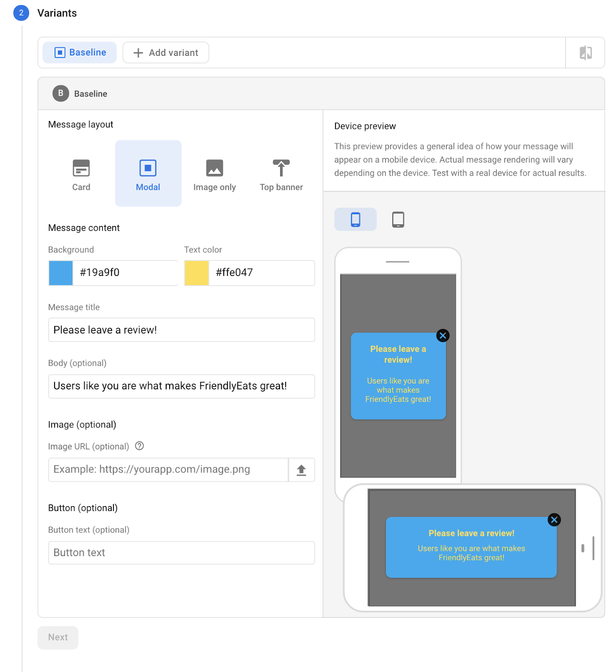Close the portrait preview modal
616x672 pixels.
443,336
